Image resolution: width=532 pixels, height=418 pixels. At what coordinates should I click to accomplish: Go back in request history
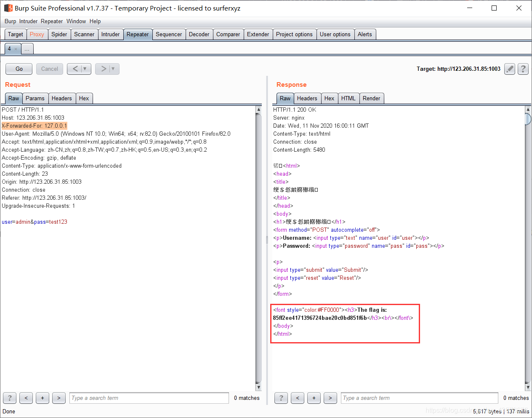75,69
